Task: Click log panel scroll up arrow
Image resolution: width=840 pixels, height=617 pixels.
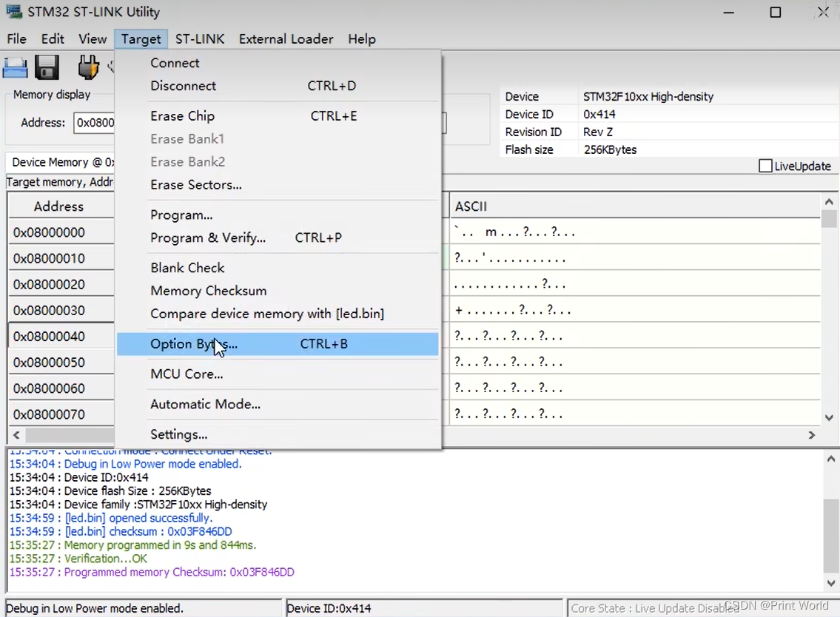Action: click(x=830, y=459)
